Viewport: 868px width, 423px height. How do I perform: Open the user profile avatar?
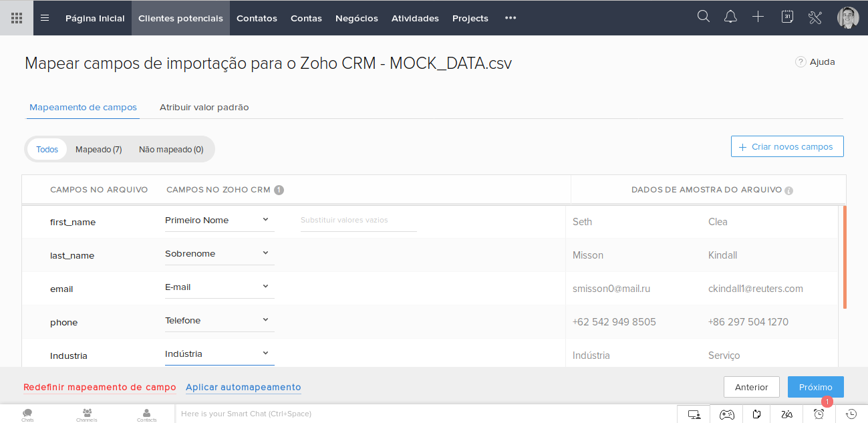(848, 17)
